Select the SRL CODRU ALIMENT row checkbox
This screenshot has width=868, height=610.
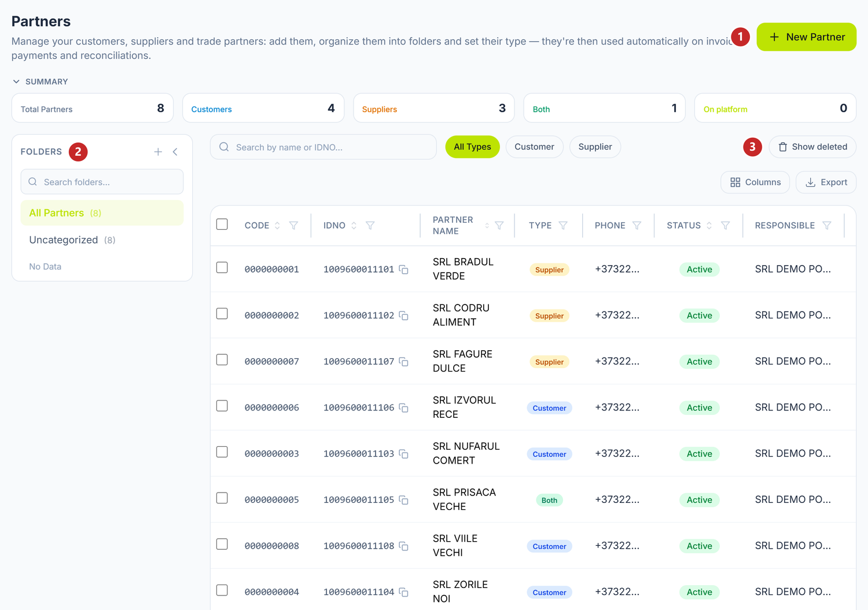click(x=222, y=314)
